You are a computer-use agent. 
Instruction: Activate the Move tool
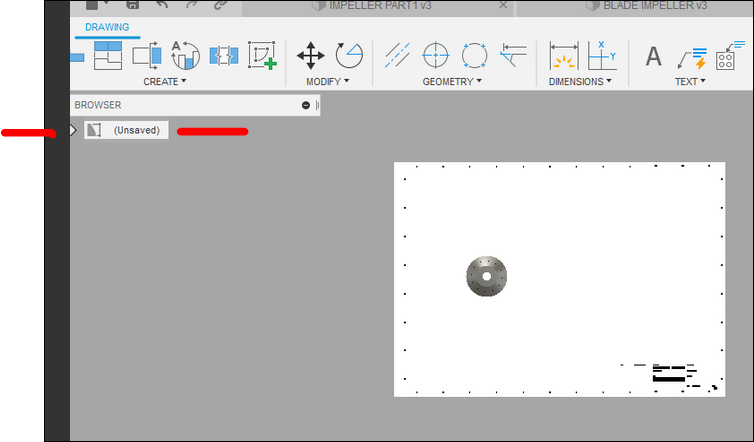pyautogui.click(x=311, y=55)
